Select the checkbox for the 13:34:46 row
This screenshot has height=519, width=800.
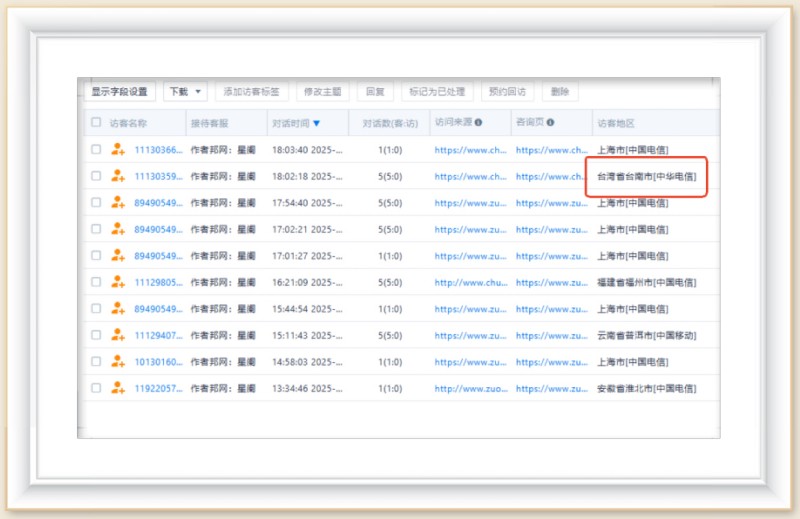[x=96, y=388]
